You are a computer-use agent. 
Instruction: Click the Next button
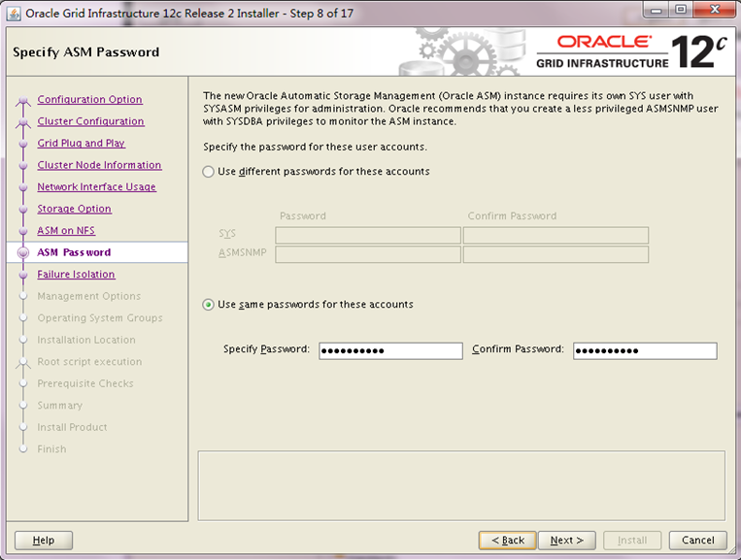(566, 541)
